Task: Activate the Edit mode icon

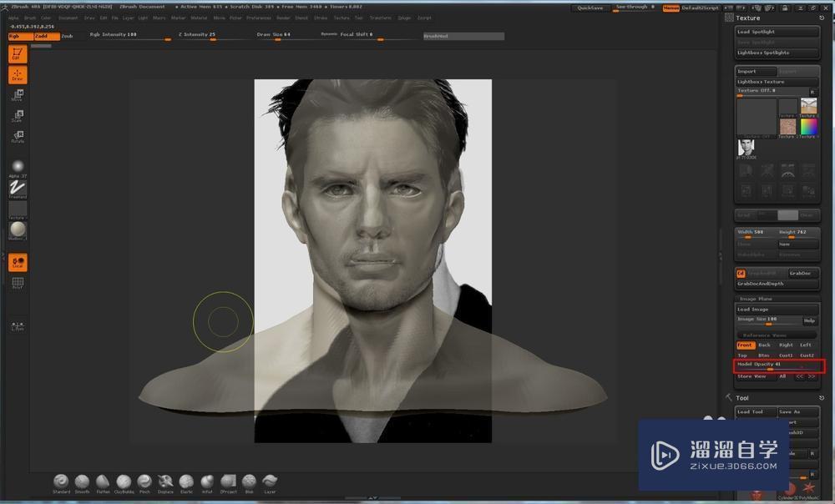Action: click(18, 54)
